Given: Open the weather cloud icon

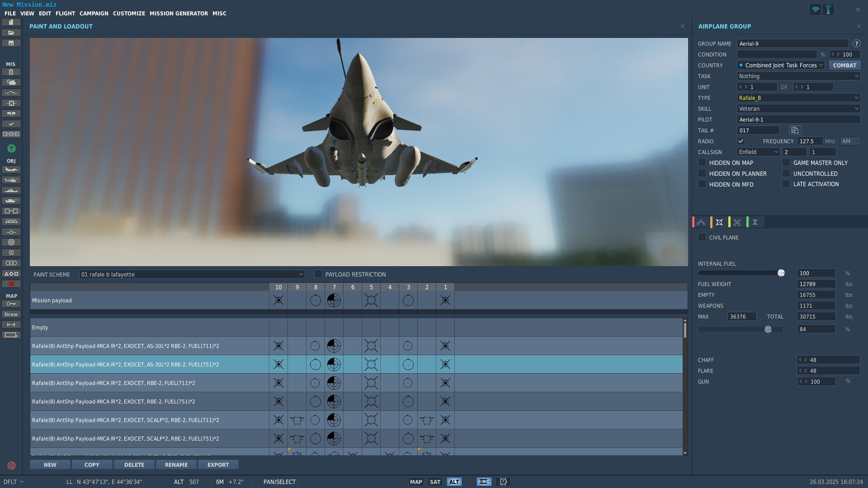Looking at the screenshot, I should click(x=11, y=82).
